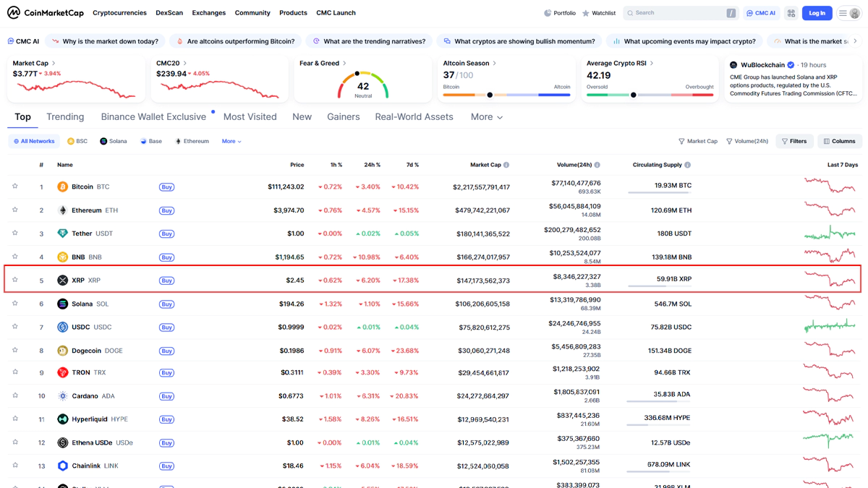Expand the More networks dropdown
Screen dimensions: 868x488
231,142
